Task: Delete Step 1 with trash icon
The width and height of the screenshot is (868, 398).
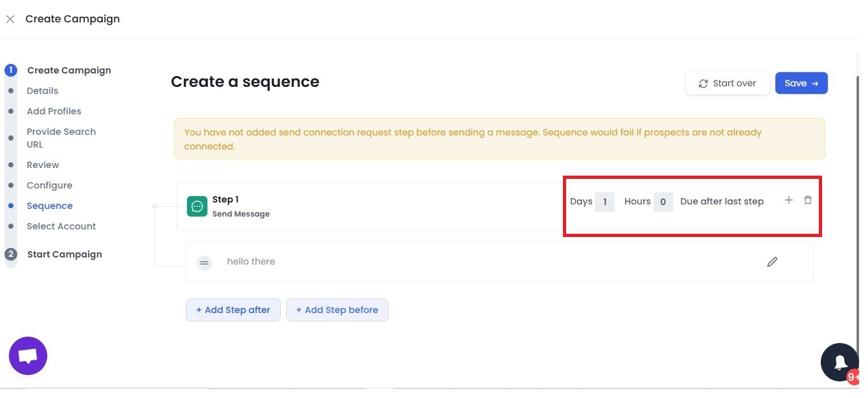Action: tap(808, 201)
